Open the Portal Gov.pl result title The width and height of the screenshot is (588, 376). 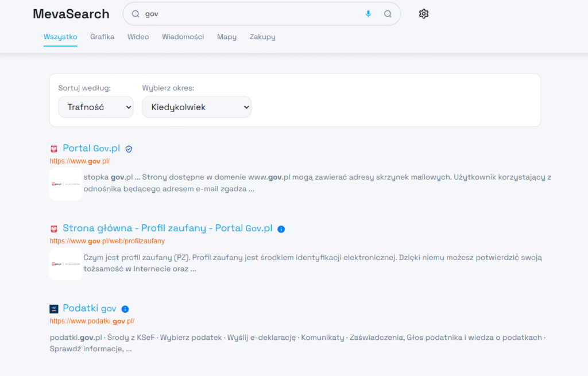point(91,148)
